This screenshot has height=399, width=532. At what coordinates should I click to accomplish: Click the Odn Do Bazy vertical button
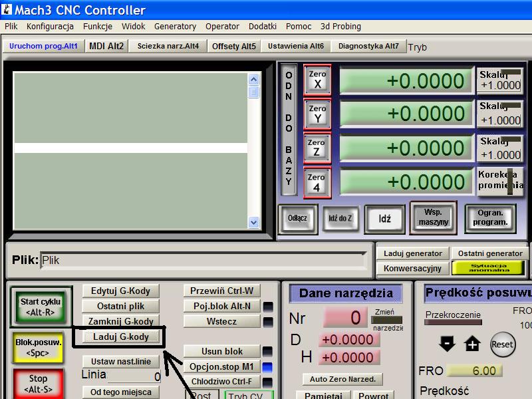click(x=289, y=129)
